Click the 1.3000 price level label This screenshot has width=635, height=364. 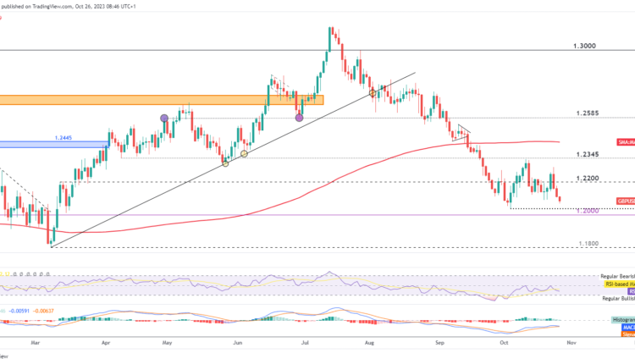tap(586, 46)
